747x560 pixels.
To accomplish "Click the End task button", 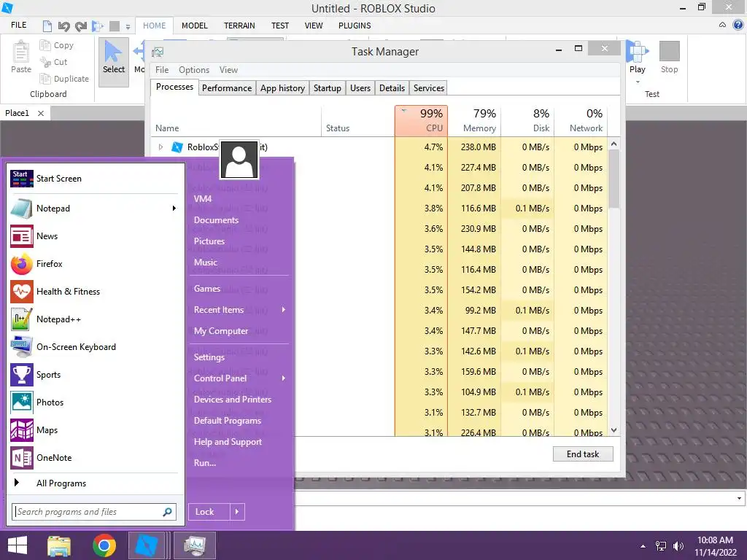I will (x=583, y=454).
